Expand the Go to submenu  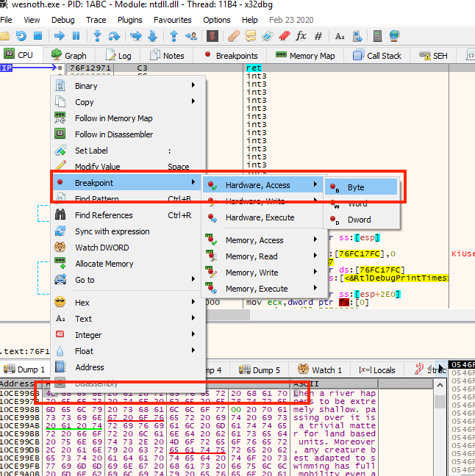(128, 280)
